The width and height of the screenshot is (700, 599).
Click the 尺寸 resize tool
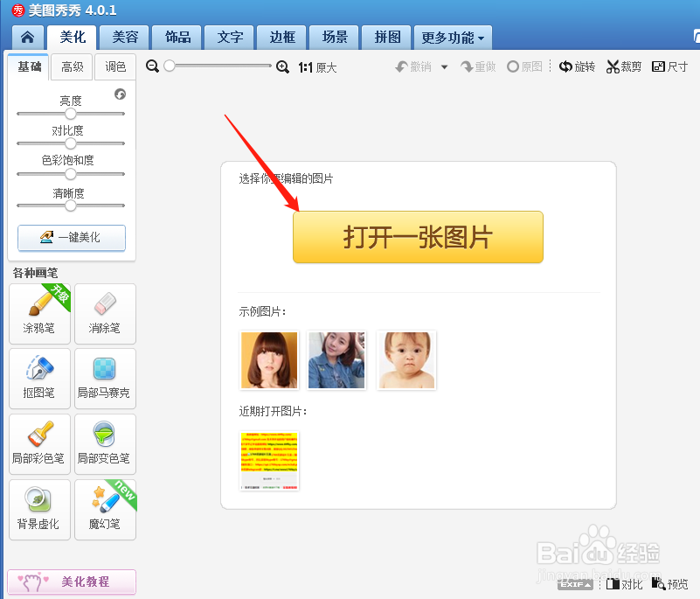[669, 67]
